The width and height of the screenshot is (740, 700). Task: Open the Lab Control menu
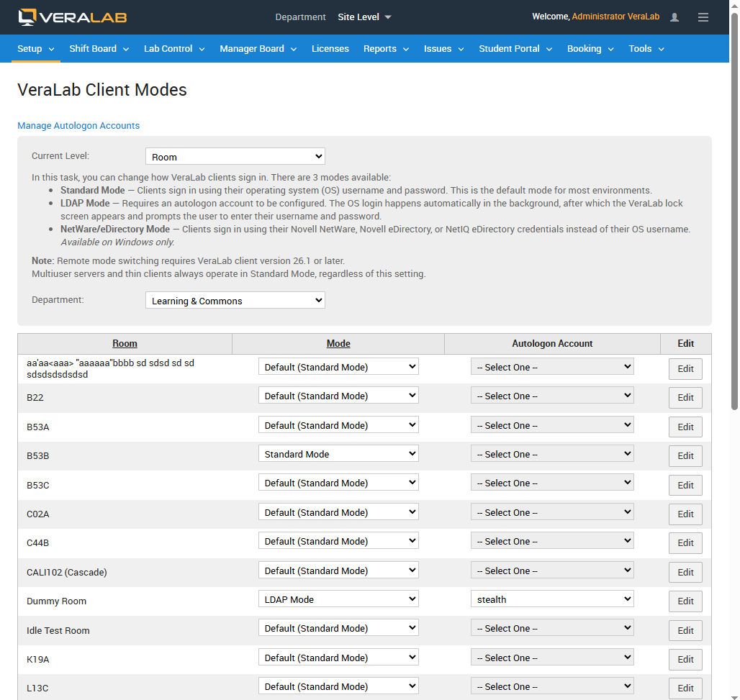174,49
